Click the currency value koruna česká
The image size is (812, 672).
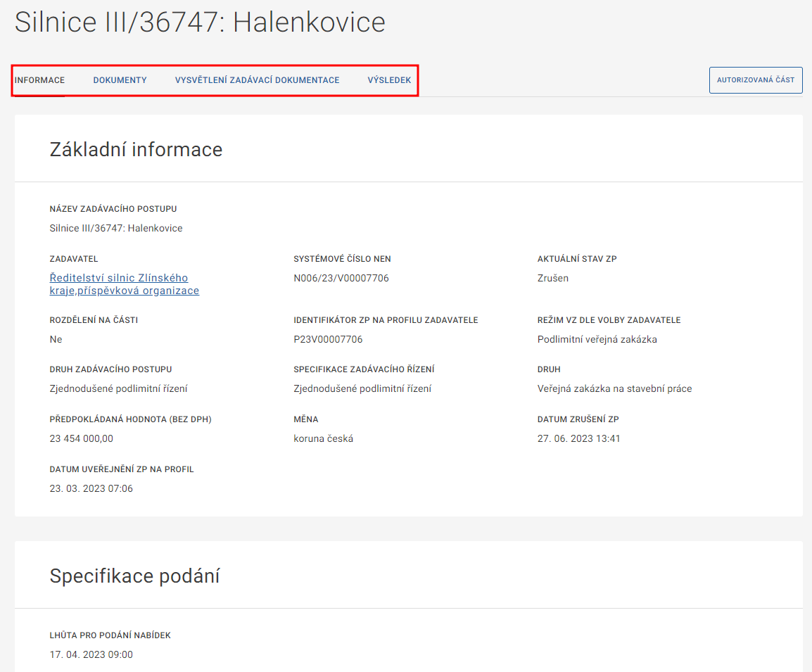coord(323,438)
